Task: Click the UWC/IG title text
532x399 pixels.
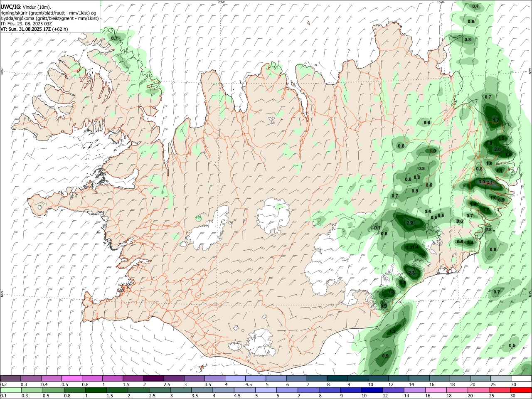Action: 10,7
